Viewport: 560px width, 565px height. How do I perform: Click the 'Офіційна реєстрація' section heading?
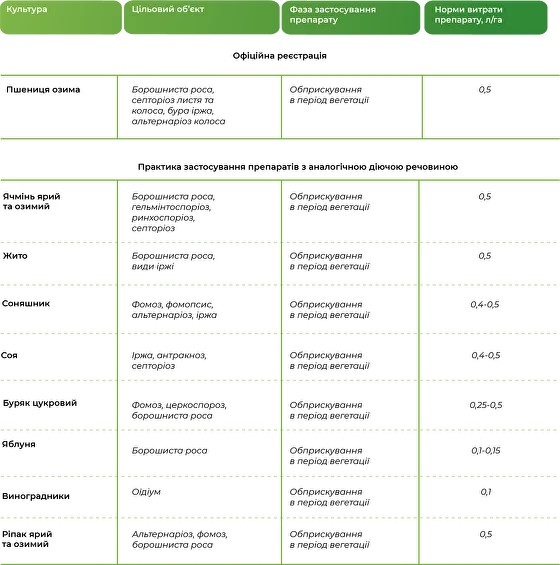280,56
